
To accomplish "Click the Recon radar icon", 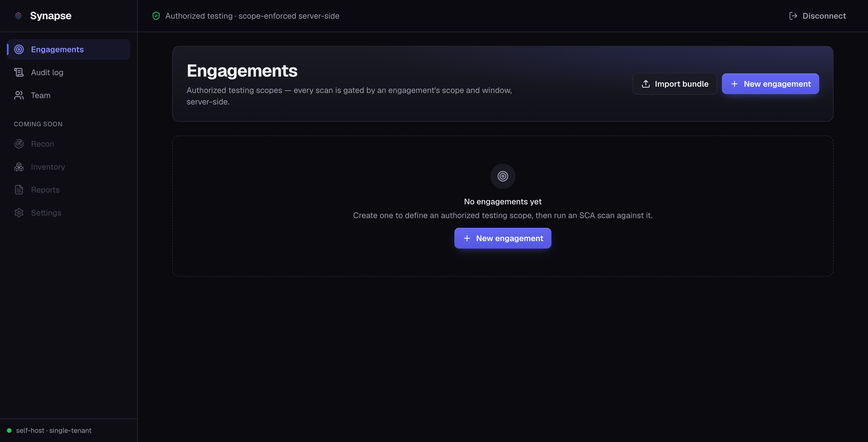I will click(19, 144).
